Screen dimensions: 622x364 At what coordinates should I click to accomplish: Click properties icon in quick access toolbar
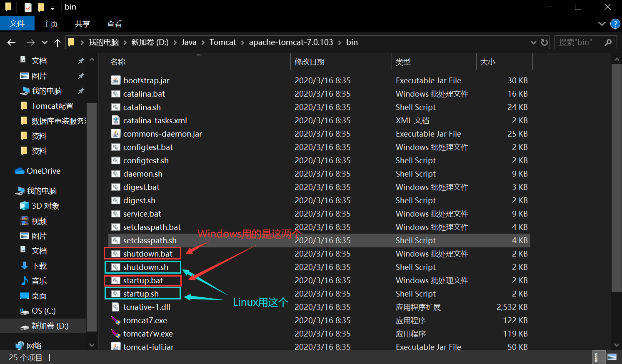coord(28,7)
